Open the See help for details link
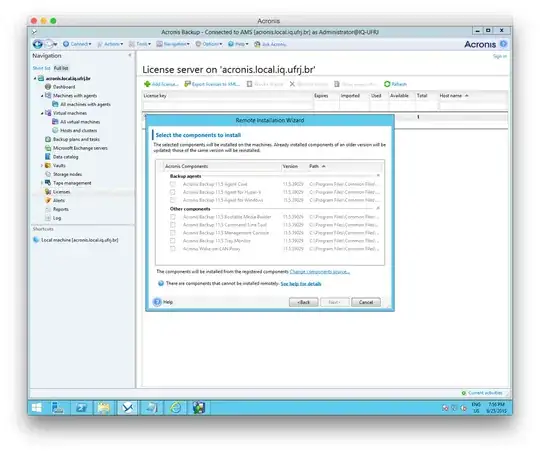The height and width of the screenshot is (454, 540). pos(301,284)
